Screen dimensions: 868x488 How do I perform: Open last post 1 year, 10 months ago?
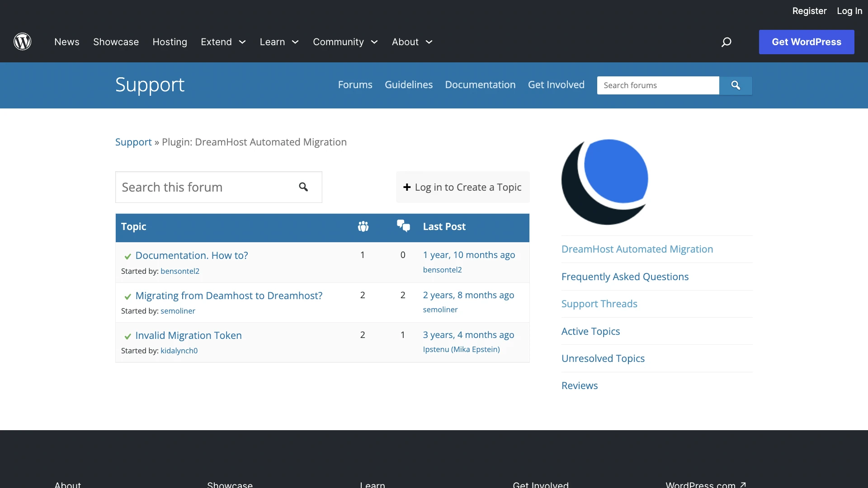tap(469, 255)
